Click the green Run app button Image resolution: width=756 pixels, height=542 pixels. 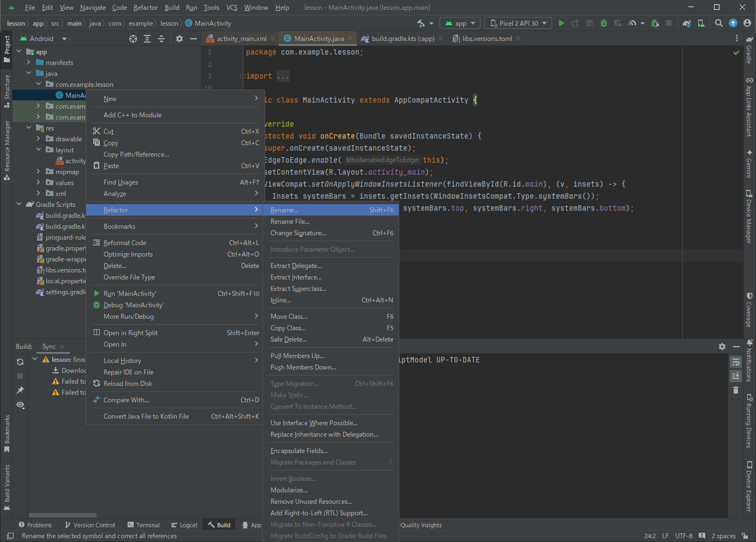coord(561,23)
